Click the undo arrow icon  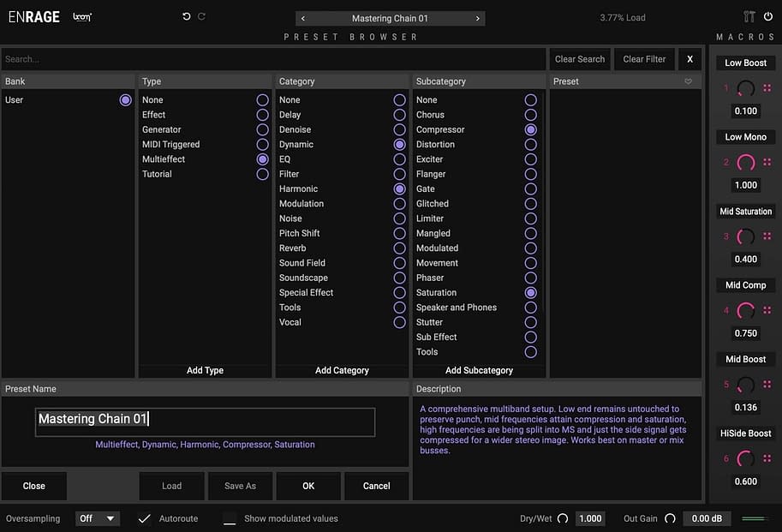pyautogui.click(x=187, y=17)
